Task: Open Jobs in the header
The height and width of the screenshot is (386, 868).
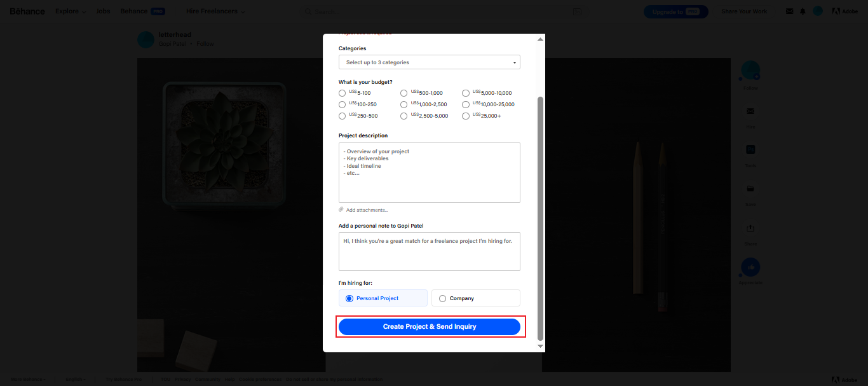Action: click(103, 11)
